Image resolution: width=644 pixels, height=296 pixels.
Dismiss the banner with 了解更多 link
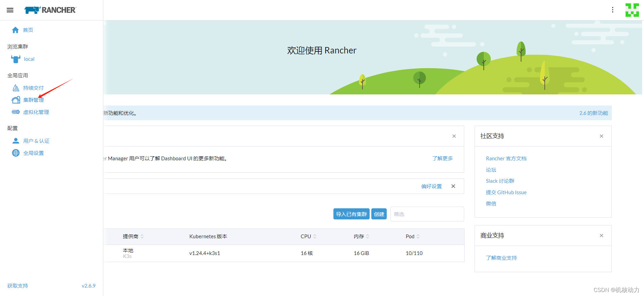coord(454,136)
